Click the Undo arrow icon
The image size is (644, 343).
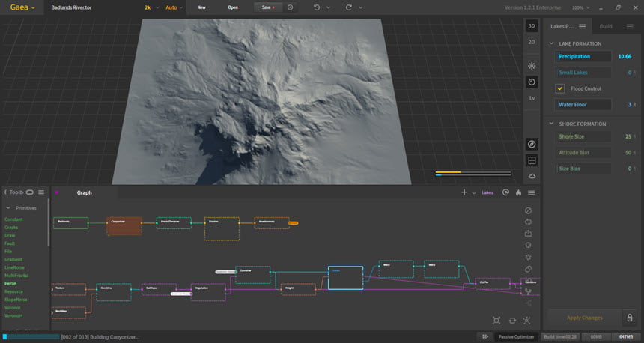click(317, 7)
